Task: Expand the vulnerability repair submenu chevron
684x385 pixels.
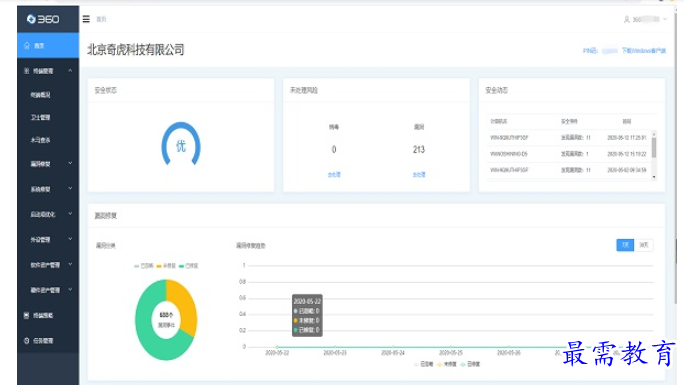Action: pyautogui.click(x=70, y=164)
